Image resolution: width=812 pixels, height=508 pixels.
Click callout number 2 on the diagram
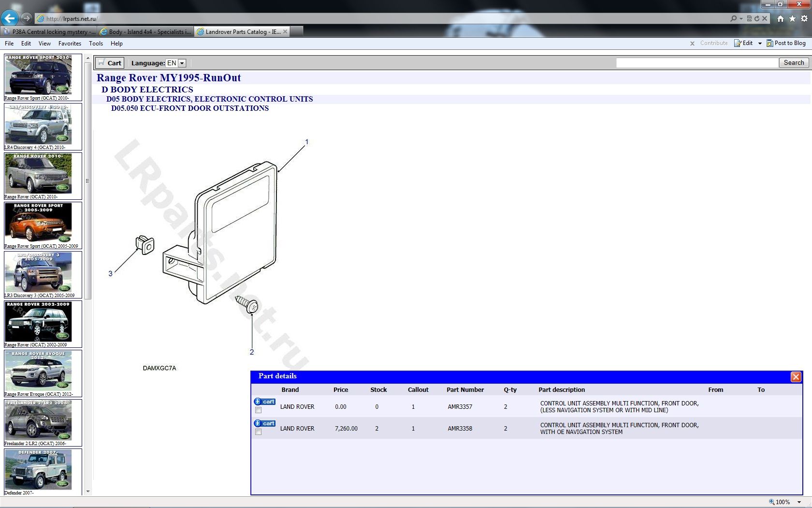tap(251, 352)
